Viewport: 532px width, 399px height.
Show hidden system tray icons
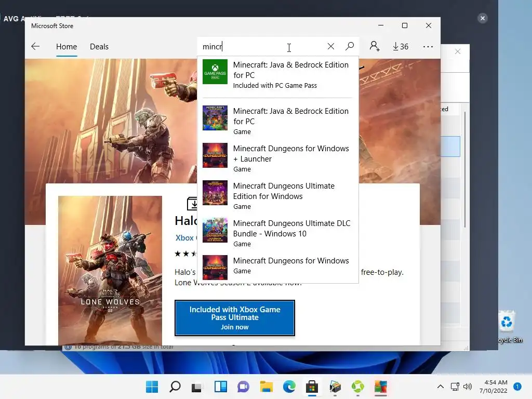(x=441, y=387)
